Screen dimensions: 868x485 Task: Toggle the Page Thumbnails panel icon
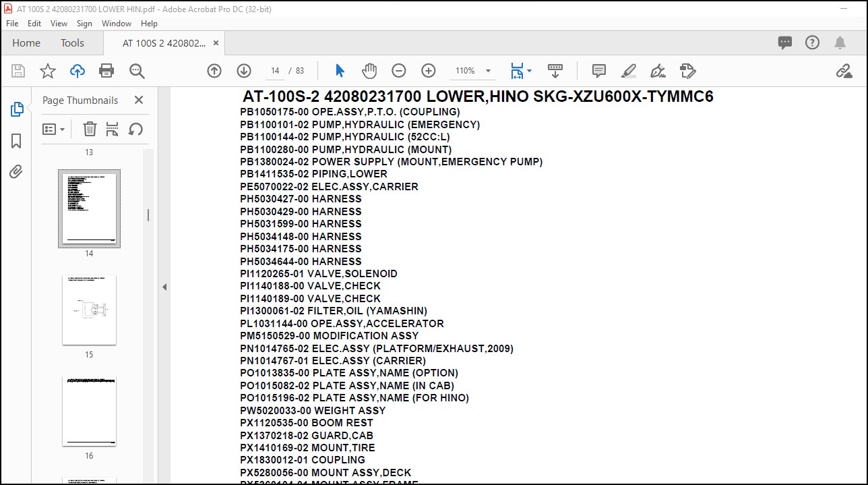[x=17, y=109]
